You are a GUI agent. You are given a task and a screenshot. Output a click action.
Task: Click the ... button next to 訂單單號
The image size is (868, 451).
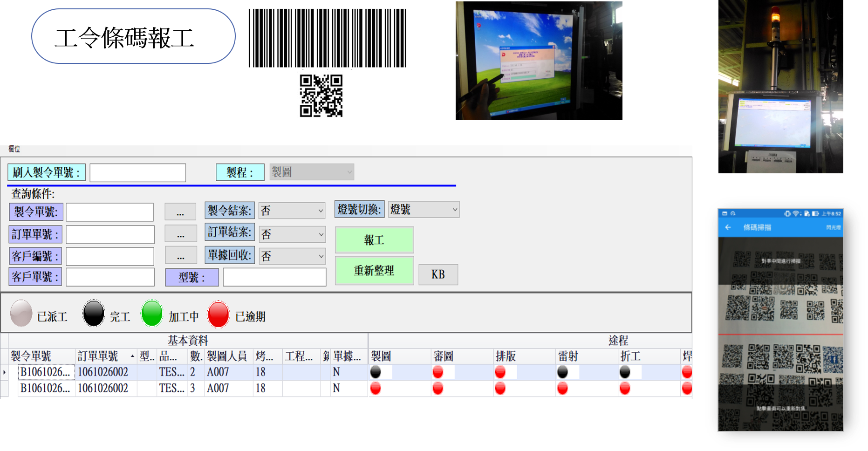click(180, 233)
